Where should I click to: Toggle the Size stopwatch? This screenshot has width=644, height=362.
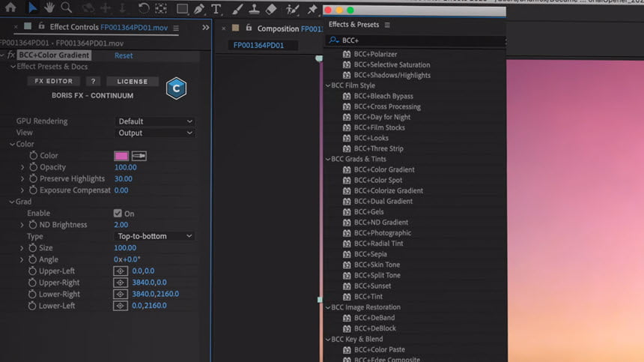[32, 248]
